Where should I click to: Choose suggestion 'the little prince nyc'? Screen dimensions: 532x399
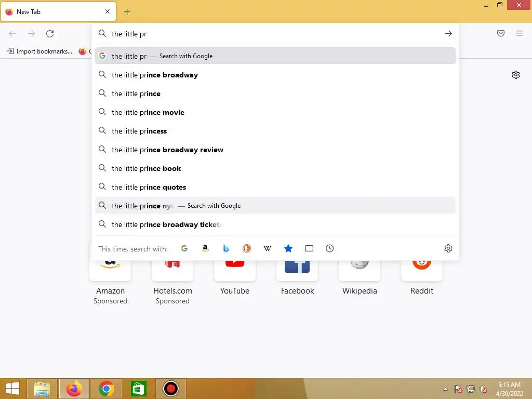(x=275, y=206)
